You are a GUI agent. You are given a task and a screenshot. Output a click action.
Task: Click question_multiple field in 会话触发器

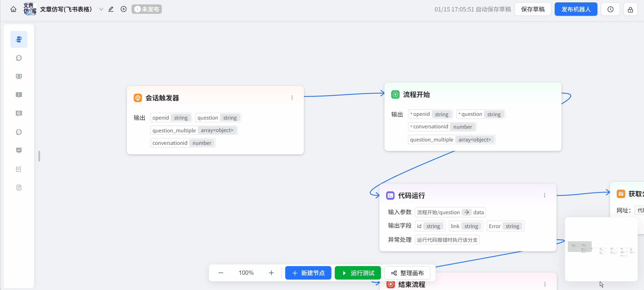pos(194,130)
